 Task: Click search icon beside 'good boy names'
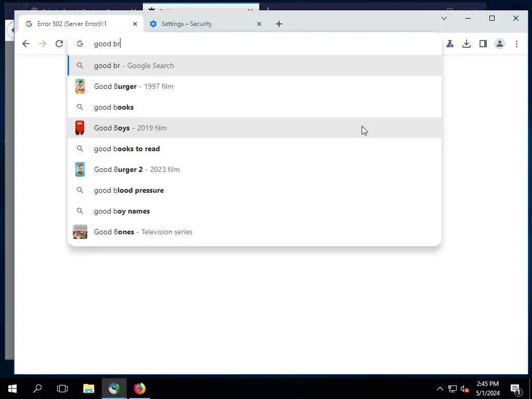point(79,211)
